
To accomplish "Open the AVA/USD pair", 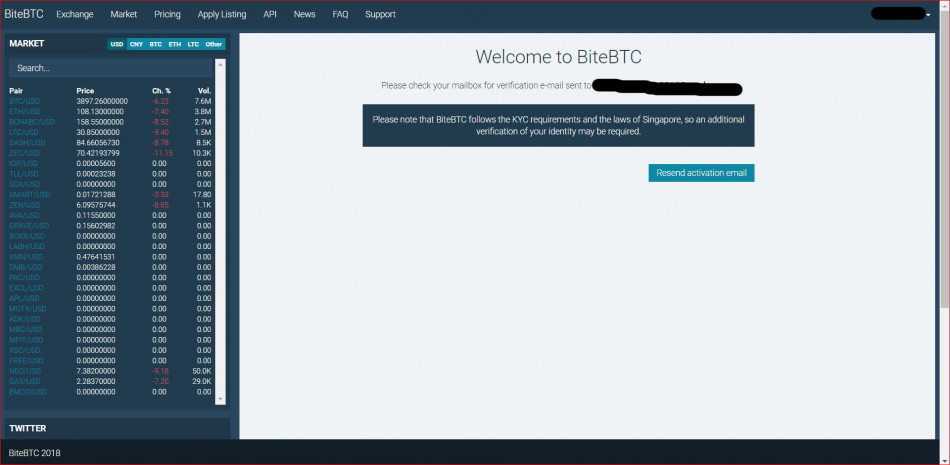I will pyautogui.click(x=24, y=215).
